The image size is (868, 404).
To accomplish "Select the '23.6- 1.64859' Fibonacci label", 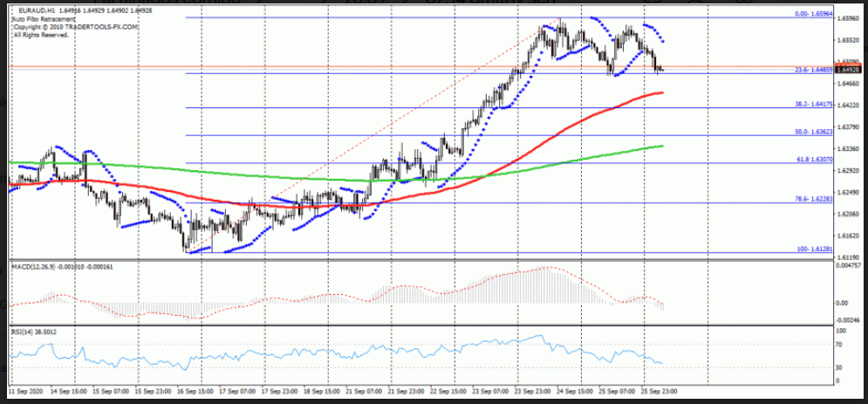I will tap(813, 71).
